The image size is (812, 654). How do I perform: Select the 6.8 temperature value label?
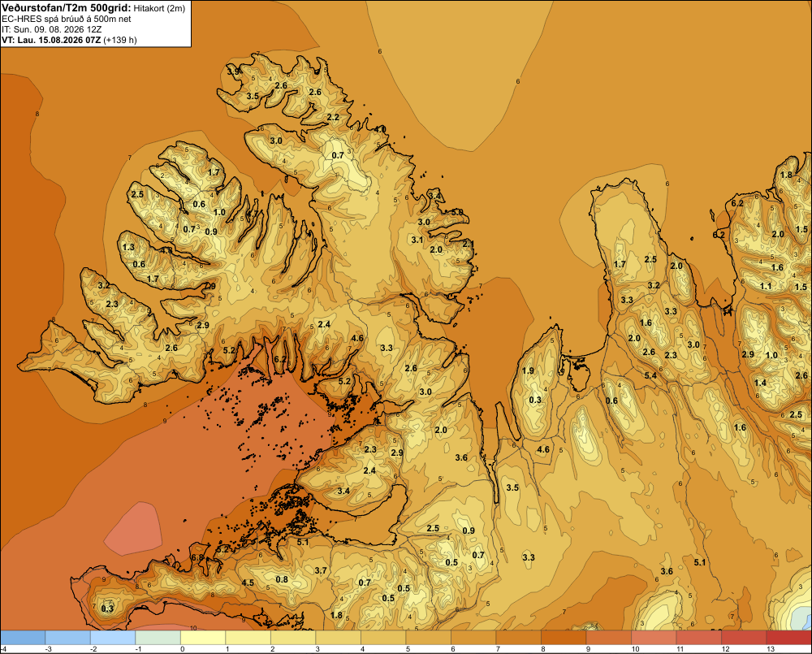(197, 557)
